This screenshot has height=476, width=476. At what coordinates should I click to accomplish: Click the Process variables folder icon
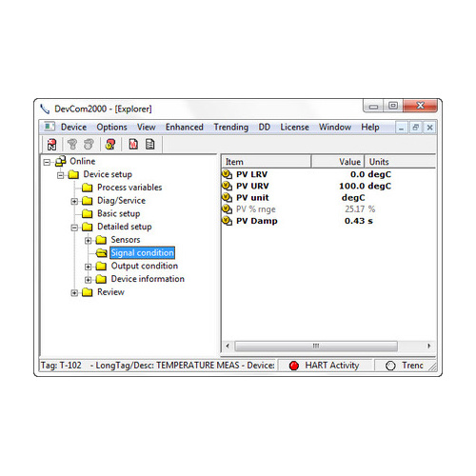coord(87,188)
